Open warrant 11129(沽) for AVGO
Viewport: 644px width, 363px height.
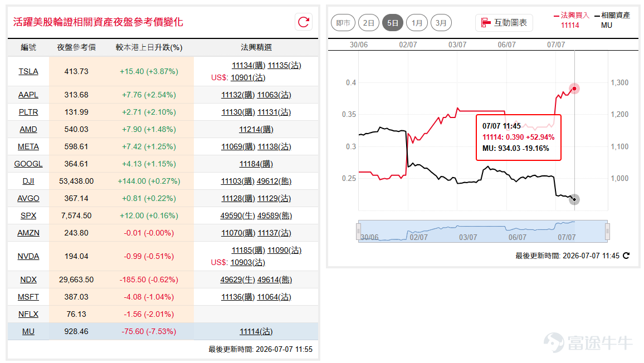click(x=274, y=198)
